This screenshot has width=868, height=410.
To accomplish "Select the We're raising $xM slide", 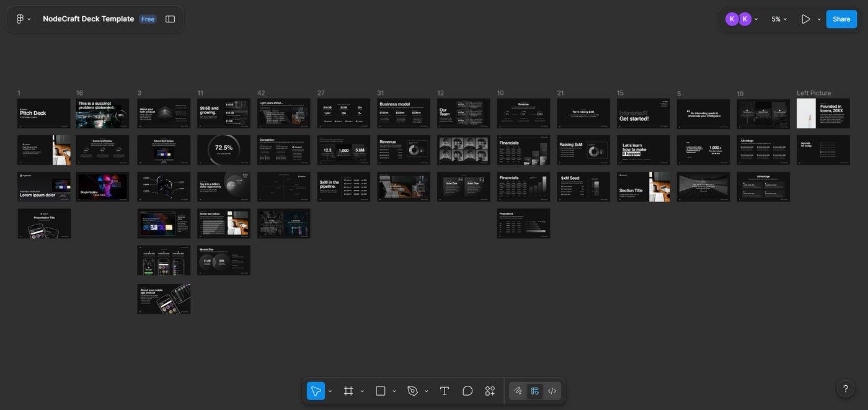I will point(583,114).
